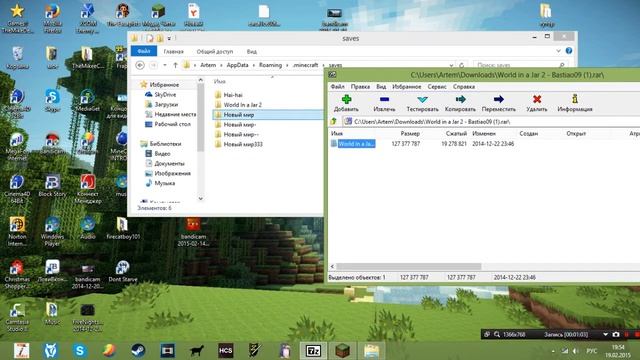640x360 pixels.
Task: Click the Информация info icon in 7-Zip
Action: tap(575, 99)
